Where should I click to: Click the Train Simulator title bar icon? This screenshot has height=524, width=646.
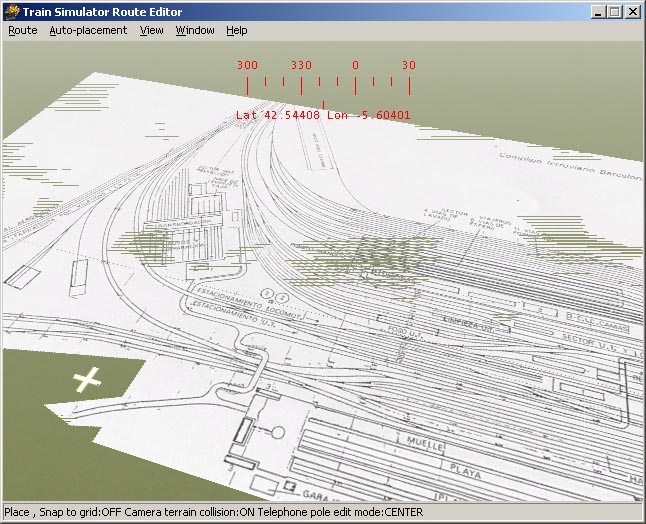point(10,11)
